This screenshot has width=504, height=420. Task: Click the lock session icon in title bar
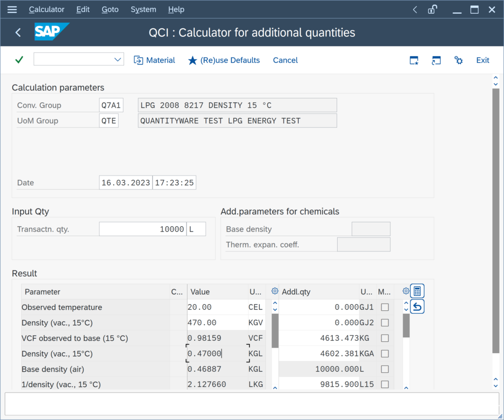click(433, 10)
